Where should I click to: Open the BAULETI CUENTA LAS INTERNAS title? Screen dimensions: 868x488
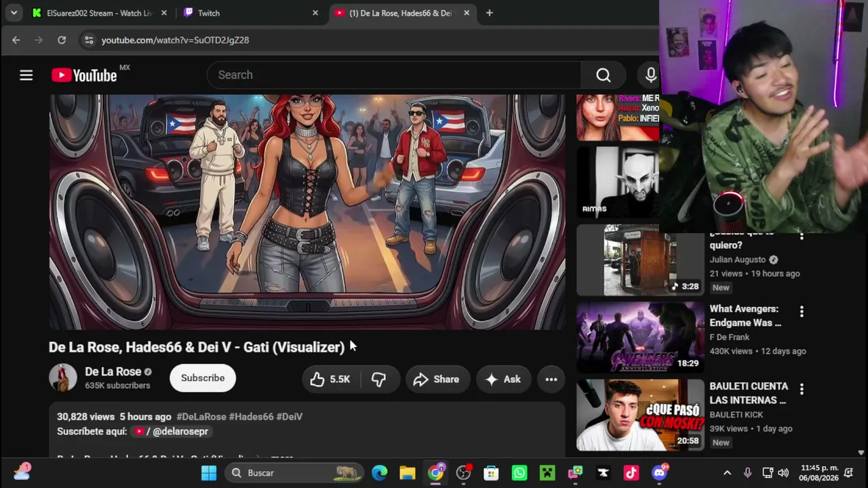[748, 393]
